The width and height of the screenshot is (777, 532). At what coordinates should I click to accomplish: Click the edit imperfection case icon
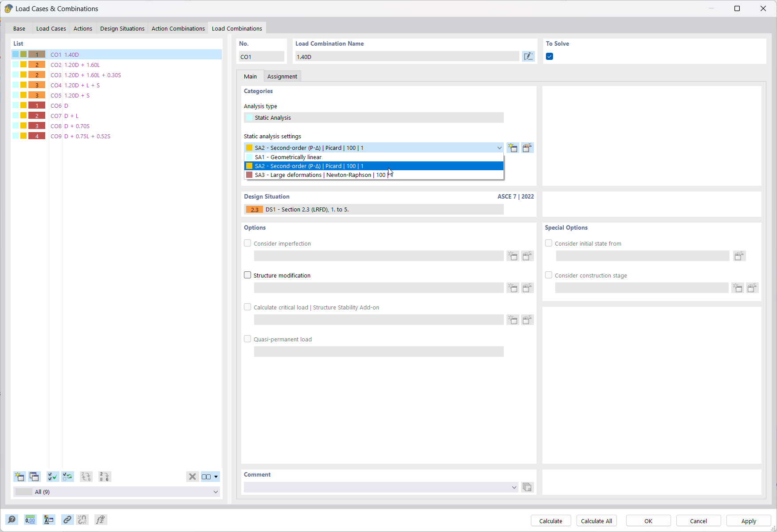coord(527,256)
